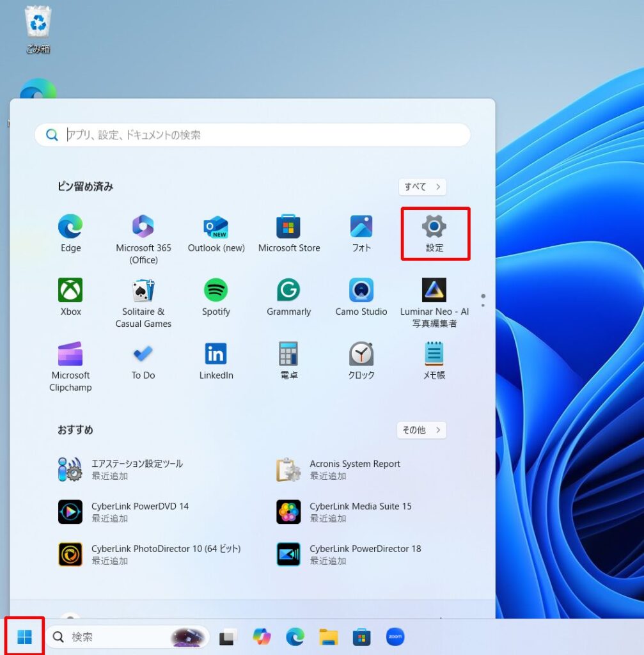
Task: Click the Windows Start button
Action: [x=25, y=636]
